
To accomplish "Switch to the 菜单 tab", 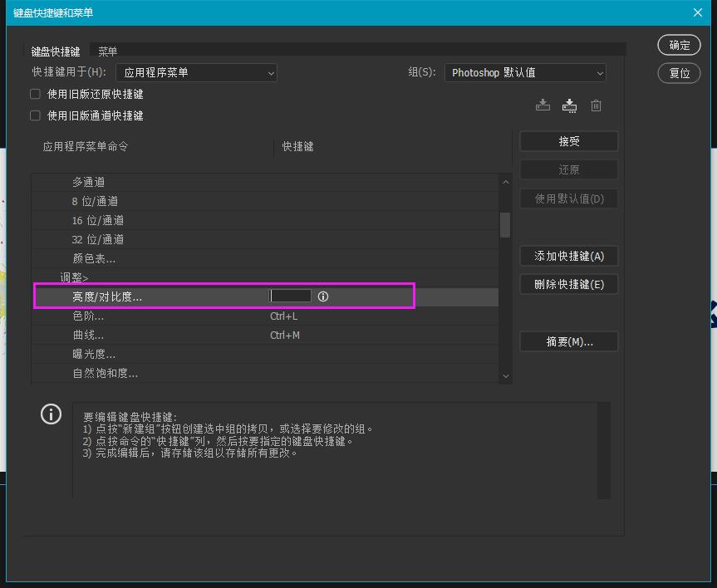I will (x=107, y=51).
